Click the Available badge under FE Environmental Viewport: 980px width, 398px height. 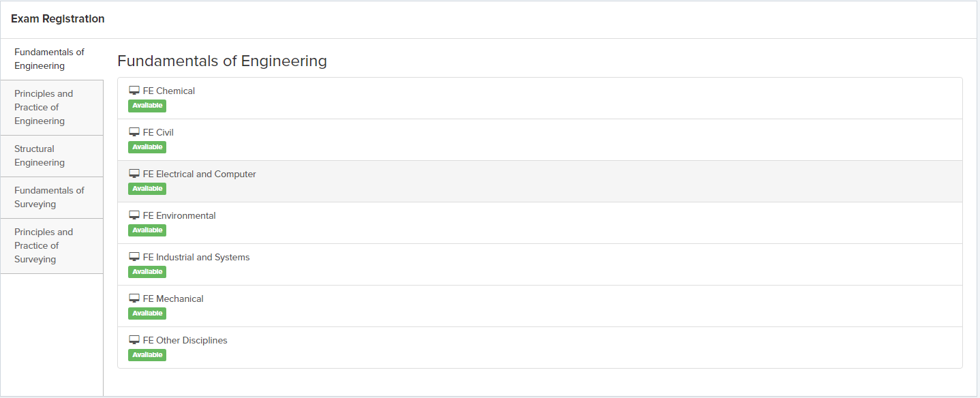(147, 230)
